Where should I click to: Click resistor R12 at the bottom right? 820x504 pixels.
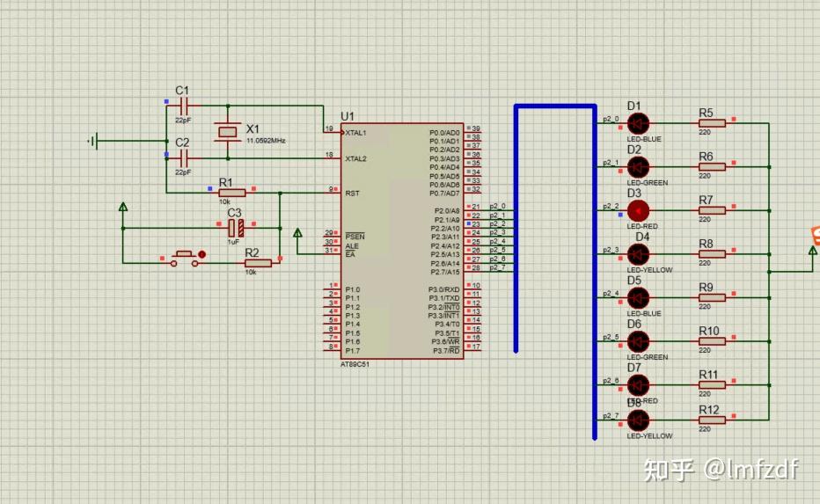[x=713, y=420]
